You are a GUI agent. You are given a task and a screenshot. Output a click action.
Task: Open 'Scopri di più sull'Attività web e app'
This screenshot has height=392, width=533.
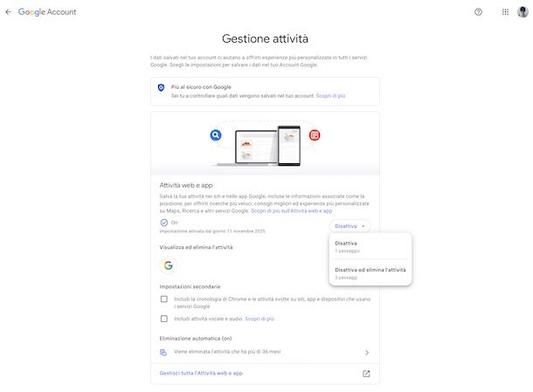(291, 211)
